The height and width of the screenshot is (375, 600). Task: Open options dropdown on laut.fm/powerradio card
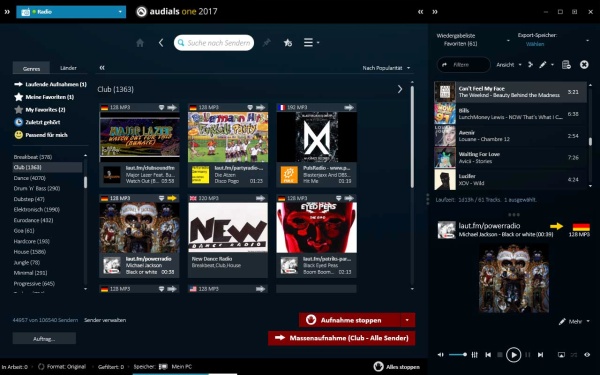(161, 198)
